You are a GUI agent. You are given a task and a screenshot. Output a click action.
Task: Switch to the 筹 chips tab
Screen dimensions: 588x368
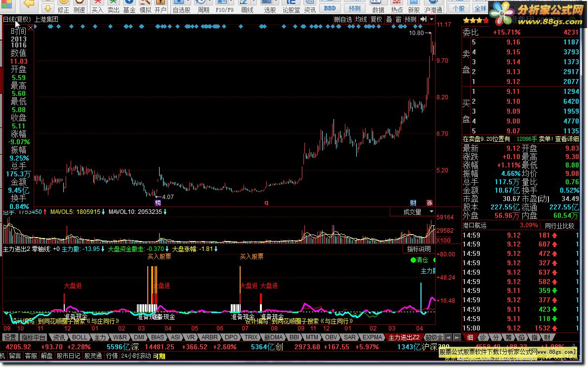click(x=508, y=338)
